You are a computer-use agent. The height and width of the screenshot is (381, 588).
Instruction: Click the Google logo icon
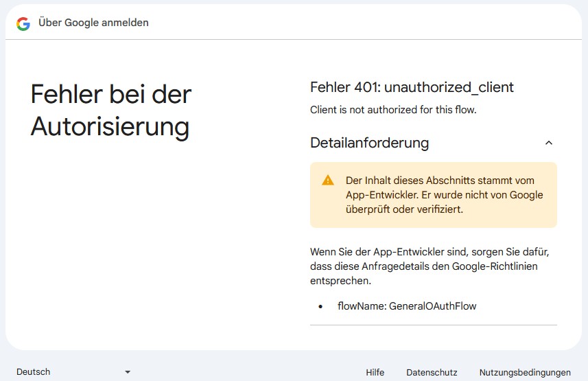click(23, 23)
